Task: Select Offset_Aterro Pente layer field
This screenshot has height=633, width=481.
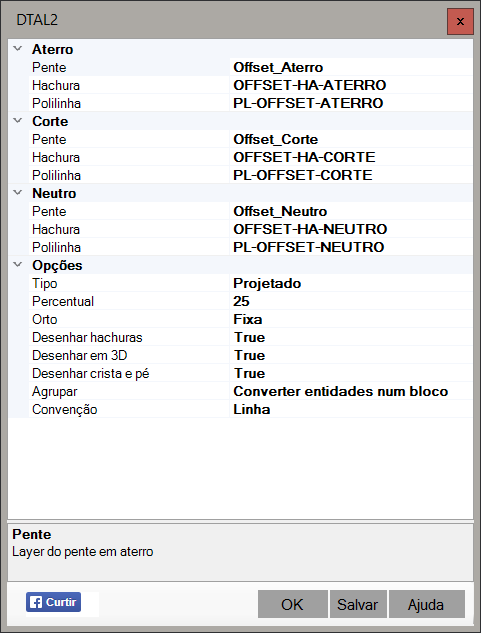Action: tap(351, 67)
